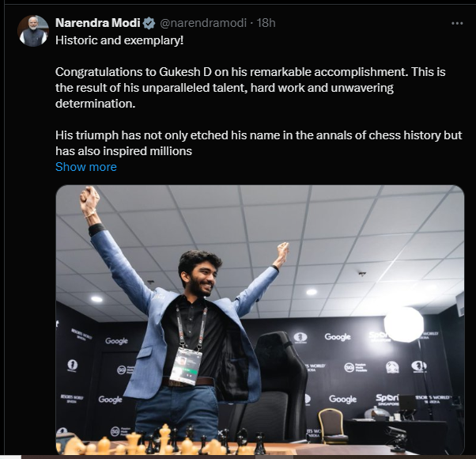Click Gukesh's raised fist at the photo's top left
Image resolution: width=476 pixels, height=459 pixels.
(89, 199)
